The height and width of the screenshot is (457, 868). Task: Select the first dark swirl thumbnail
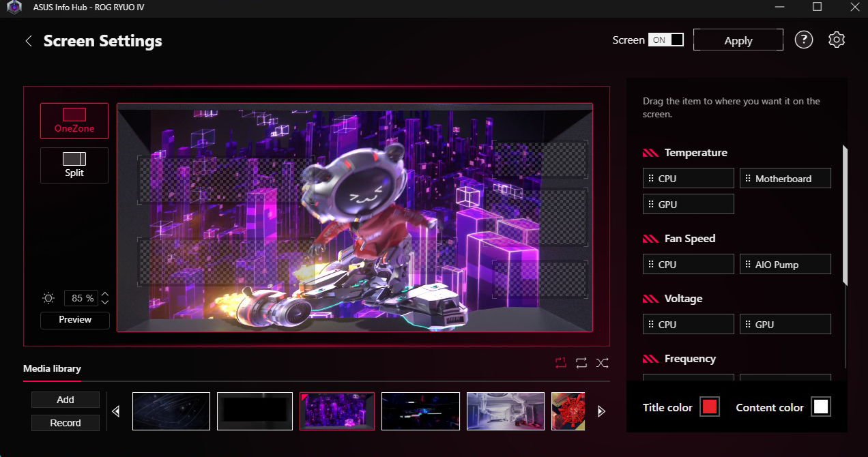(x=171, y=411)
